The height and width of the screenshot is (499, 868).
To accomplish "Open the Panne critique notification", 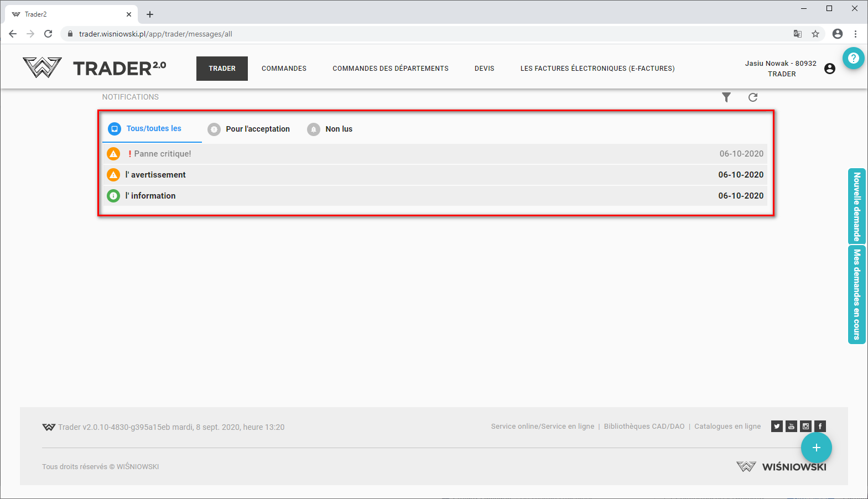I will (163, 154).
